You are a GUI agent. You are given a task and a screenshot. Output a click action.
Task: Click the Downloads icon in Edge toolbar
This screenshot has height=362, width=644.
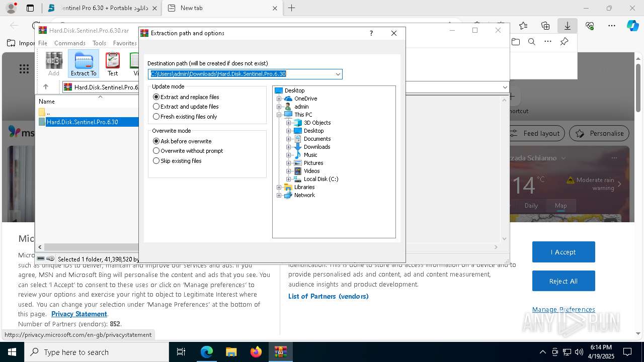tap(568, 26)
